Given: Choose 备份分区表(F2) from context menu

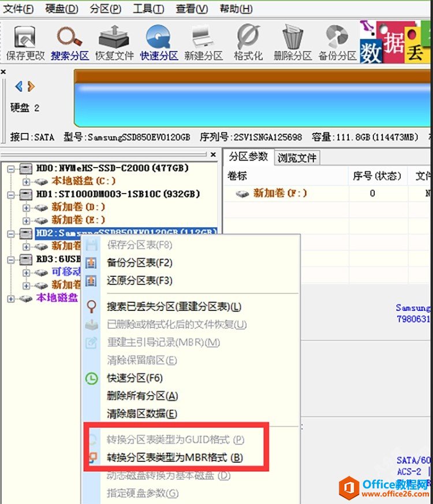Looking at the screenshot, I should coord(140,262).
